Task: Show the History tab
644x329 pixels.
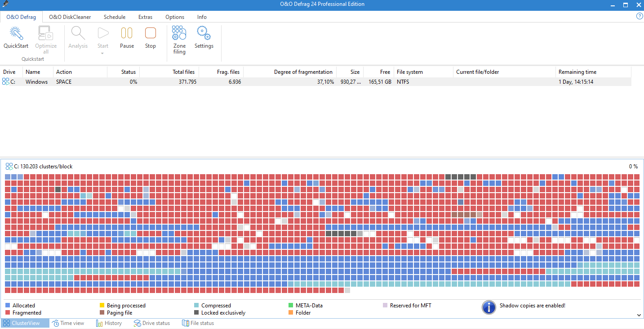Action: click(x=109, y=323)
